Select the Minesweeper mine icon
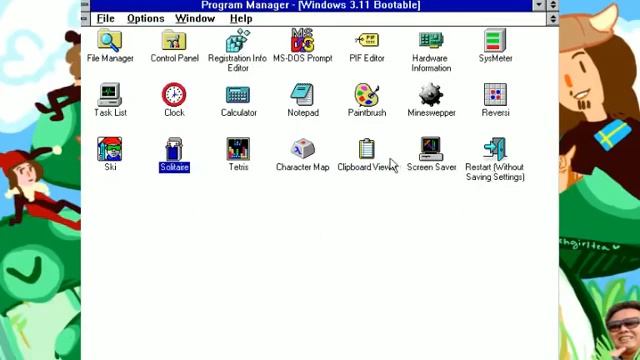Image resolution: width=640 pixels, height=360 pixels. pyautogui.click(x=431, y=95)
